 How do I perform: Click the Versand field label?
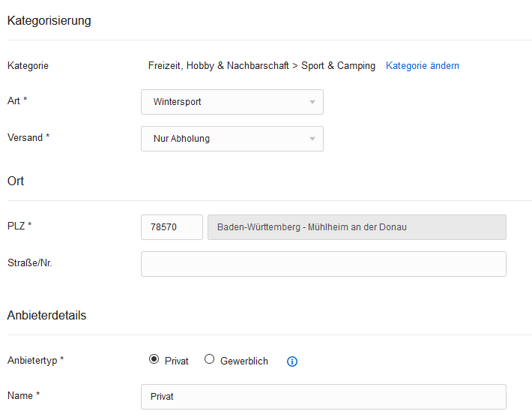click(28, 137)
